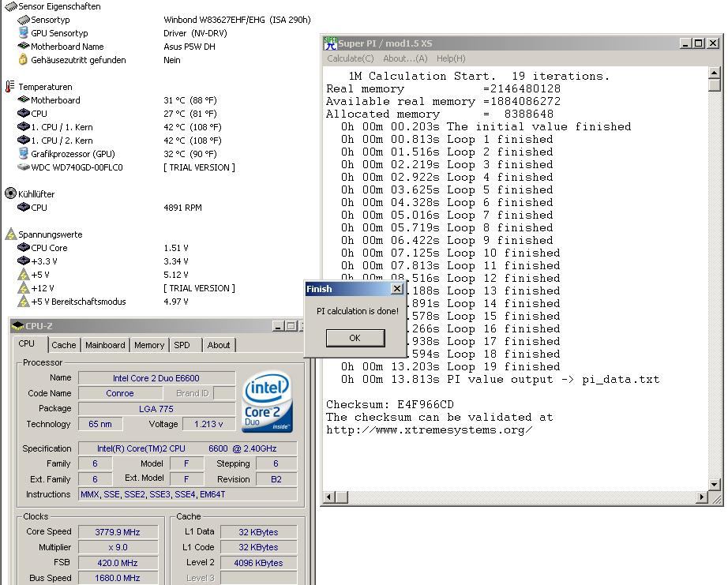Viewport: 728px width, 585px height.
Task: Click the CPU Core voltage icon
Action: point(23,247)
